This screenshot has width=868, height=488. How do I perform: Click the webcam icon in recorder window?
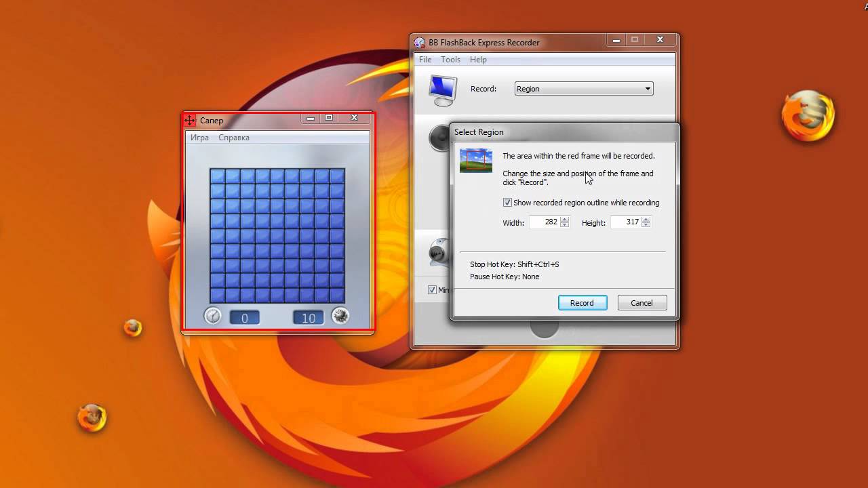point(439,253)
